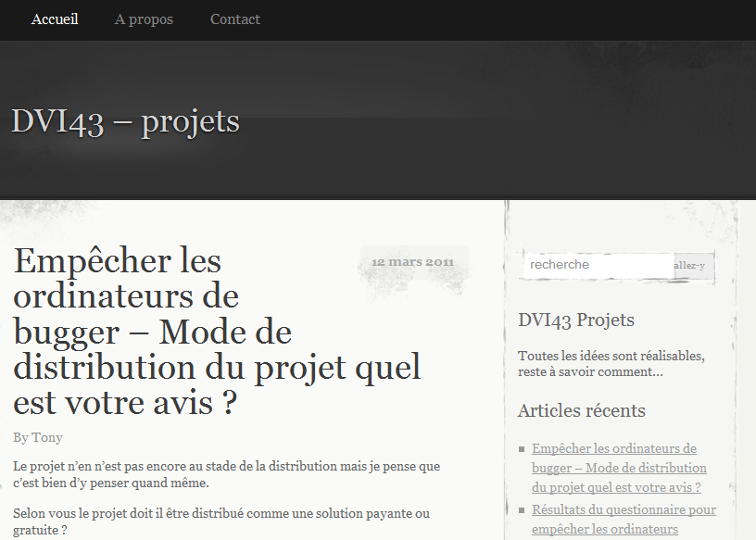The height and width of the screenshot is (540, 756).
Task: View author profile by clicking "Tony"
Action: click(x=47, y=437)
